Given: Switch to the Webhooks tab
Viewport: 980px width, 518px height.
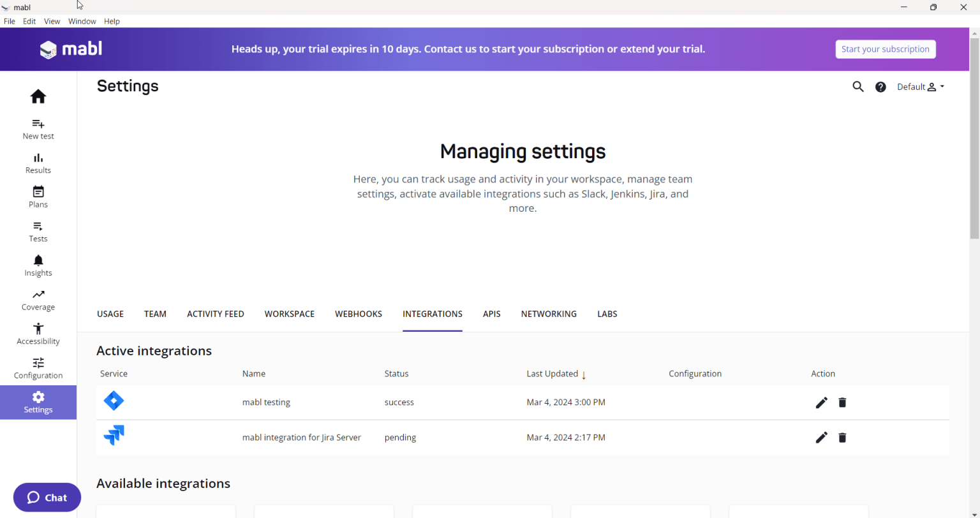Looking at the screenshot, I should (x=358, y=314).
